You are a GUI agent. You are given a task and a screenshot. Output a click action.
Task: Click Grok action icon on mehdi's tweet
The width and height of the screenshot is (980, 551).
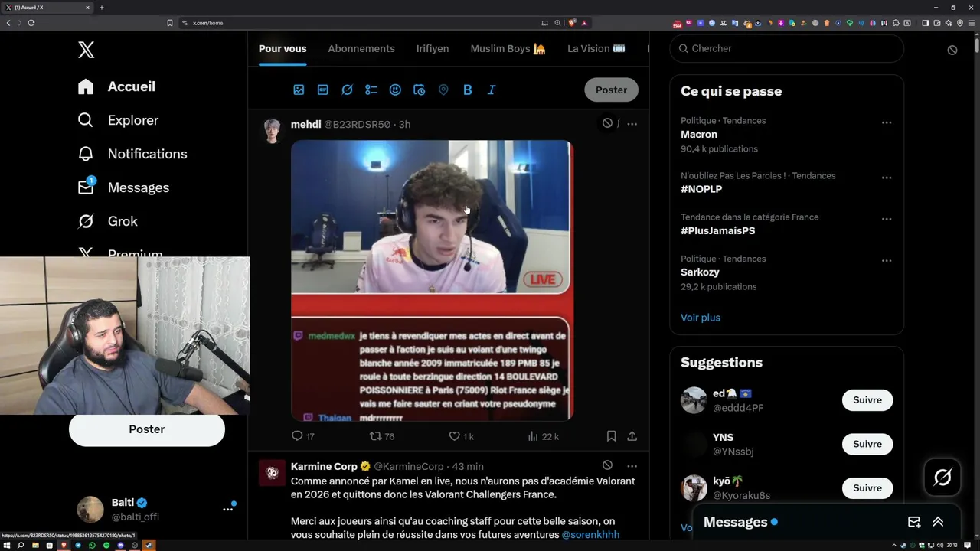[x=607, y=123]
